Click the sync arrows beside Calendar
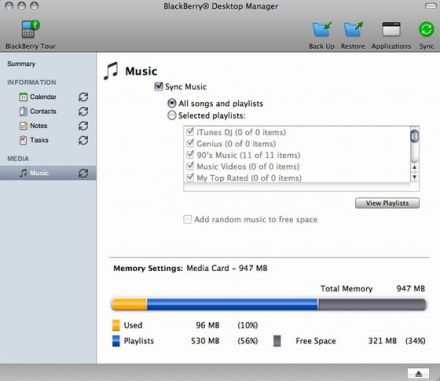 coord(83,97)
